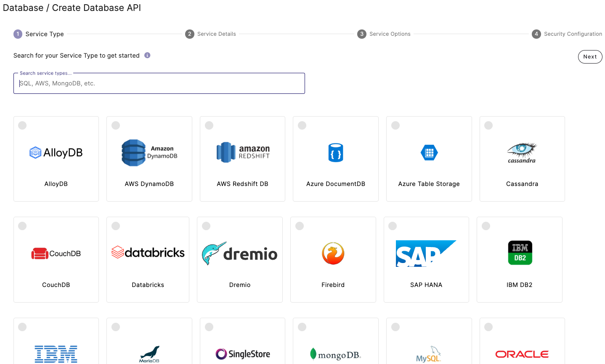The image size is (605, 364).
Task: Select the AWS Redshift DB logo
Action: coord(242,152)
